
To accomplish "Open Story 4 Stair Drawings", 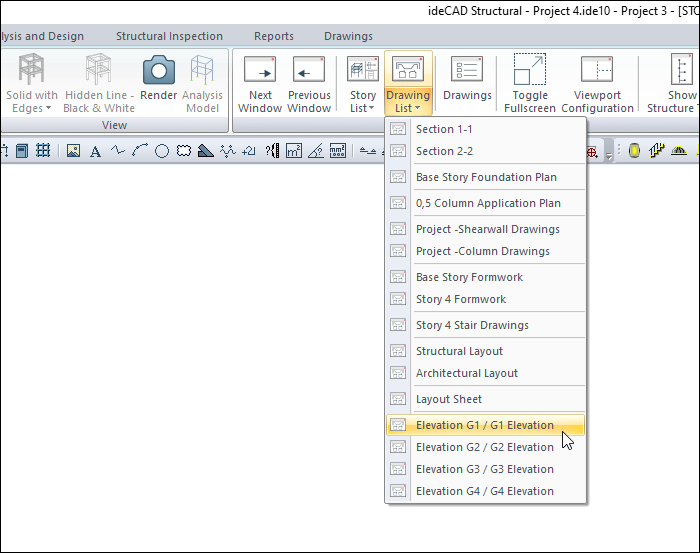I will click(472, 325).
